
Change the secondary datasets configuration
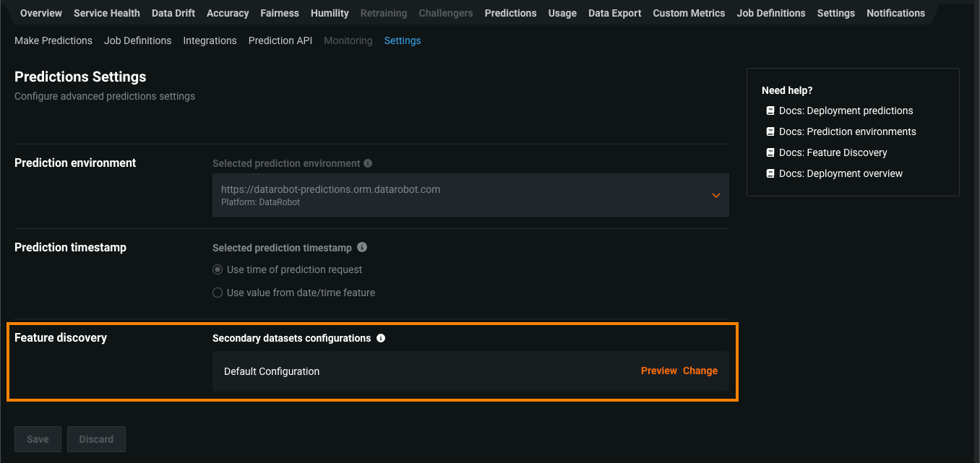click(700, 371)
